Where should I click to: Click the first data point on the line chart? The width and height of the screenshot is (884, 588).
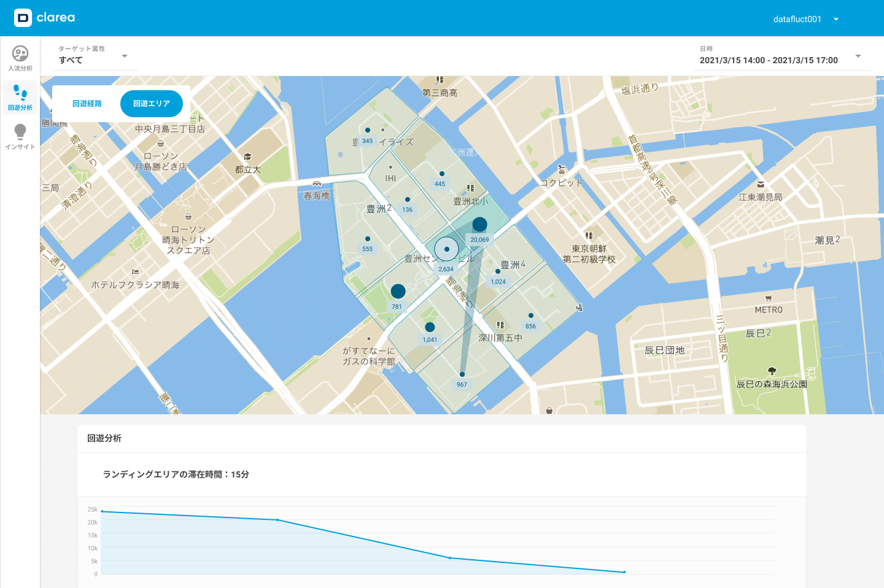pos(102,511)
